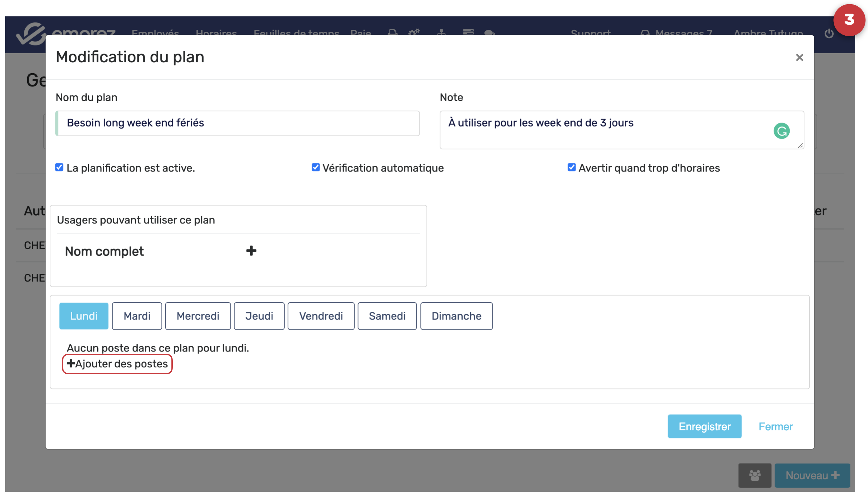Switch to the Mardi tab
Viewport: 868px width, 498px height.
click(x=137, y=316)
